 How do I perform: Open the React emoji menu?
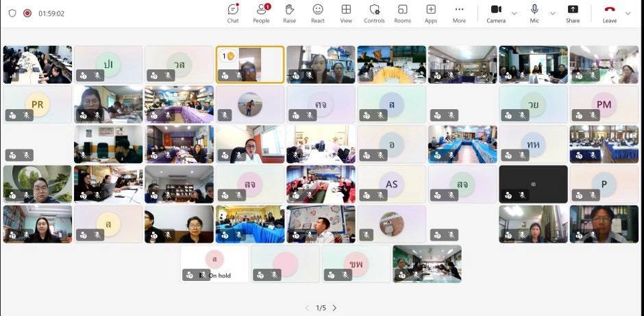[317, 14]
